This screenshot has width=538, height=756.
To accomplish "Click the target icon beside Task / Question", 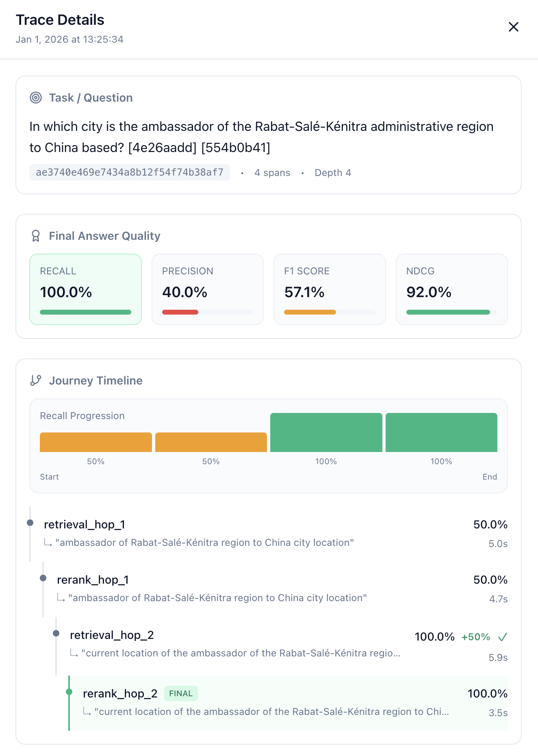I will click(36, 98).
